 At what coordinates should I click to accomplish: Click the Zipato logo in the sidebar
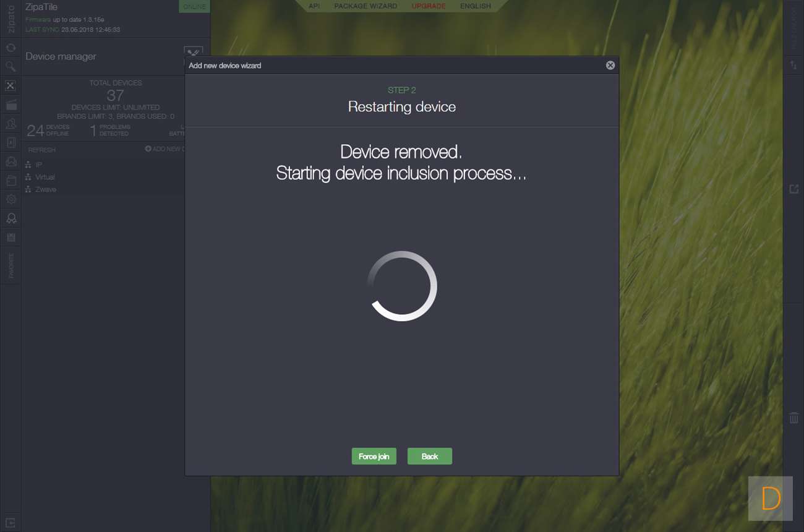pos(11,18)
